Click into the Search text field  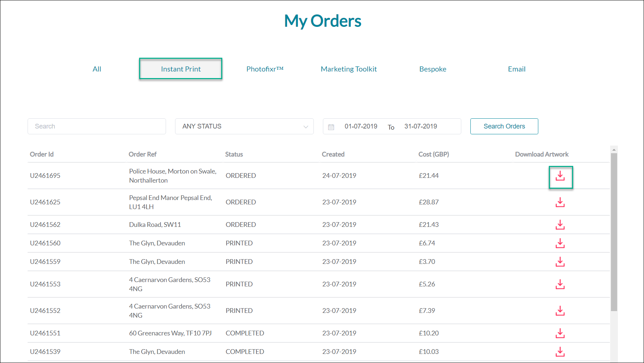coord(97,126)
